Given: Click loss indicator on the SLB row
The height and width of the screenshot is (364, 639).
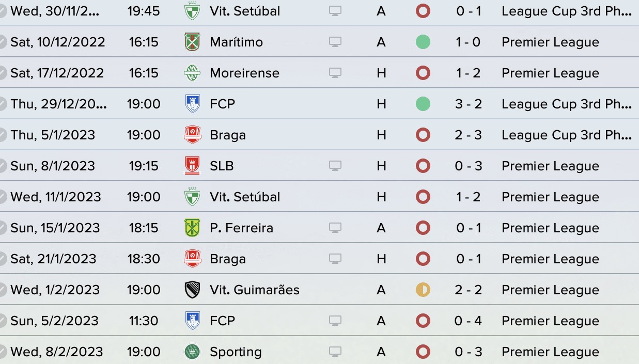Looking at the screenshot, I should (423, 166).
